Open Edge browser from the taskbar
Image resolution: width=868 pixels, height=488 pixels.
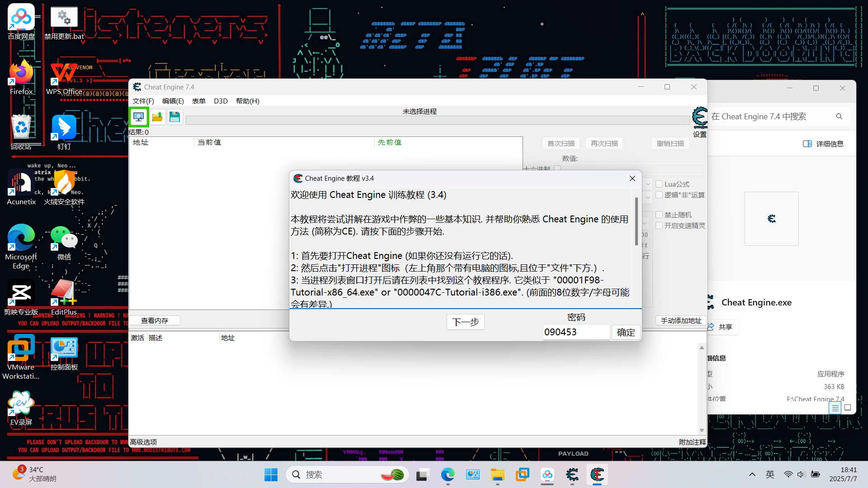coord(448,475)
